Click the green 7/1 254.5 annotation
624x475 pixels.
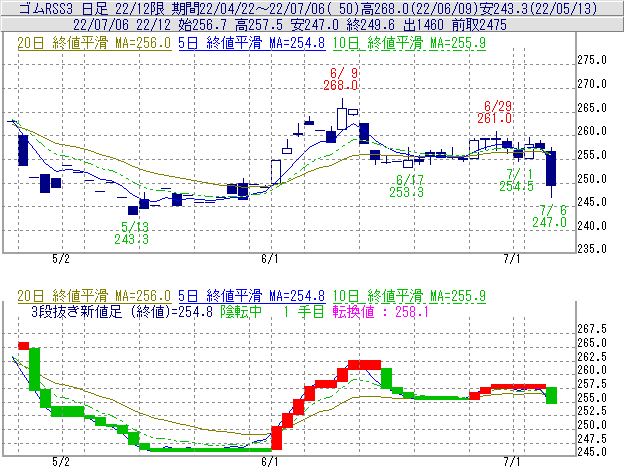[517, 180]
